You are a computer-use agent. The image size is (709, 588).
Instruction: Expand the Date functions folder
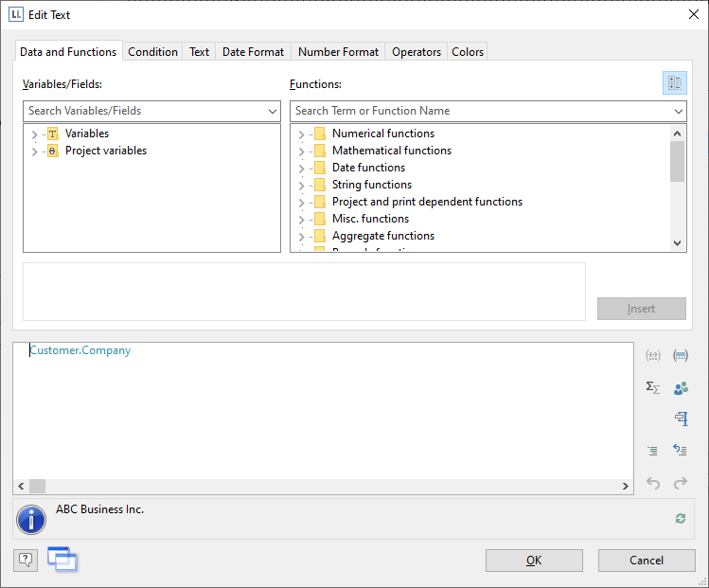[301, 169]
